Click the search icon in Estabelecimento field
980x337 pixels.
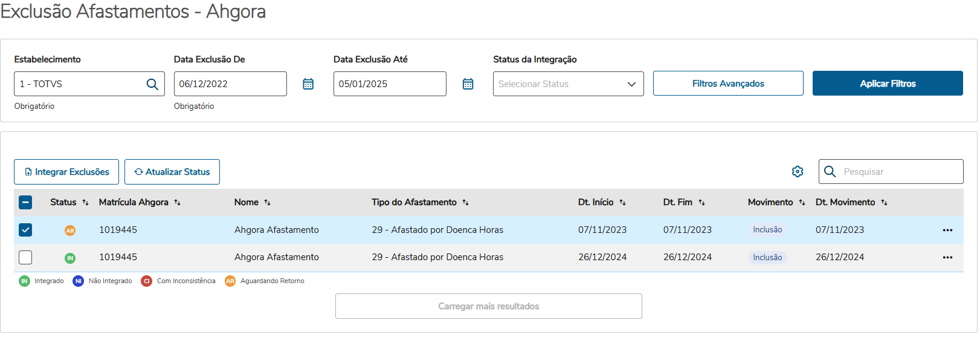[x=152, y=84]
